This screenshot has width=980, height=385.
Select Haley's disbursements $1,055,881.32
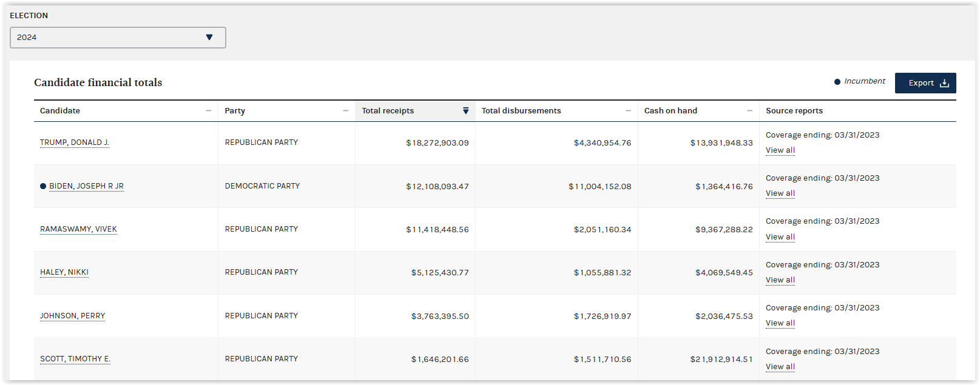click(x=603, y=273)
